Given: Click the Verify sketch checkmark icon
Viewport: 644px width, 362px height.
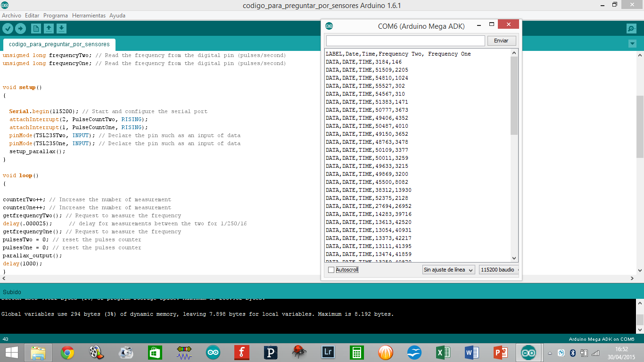Looking at the screenshot, I should (8, 29).
